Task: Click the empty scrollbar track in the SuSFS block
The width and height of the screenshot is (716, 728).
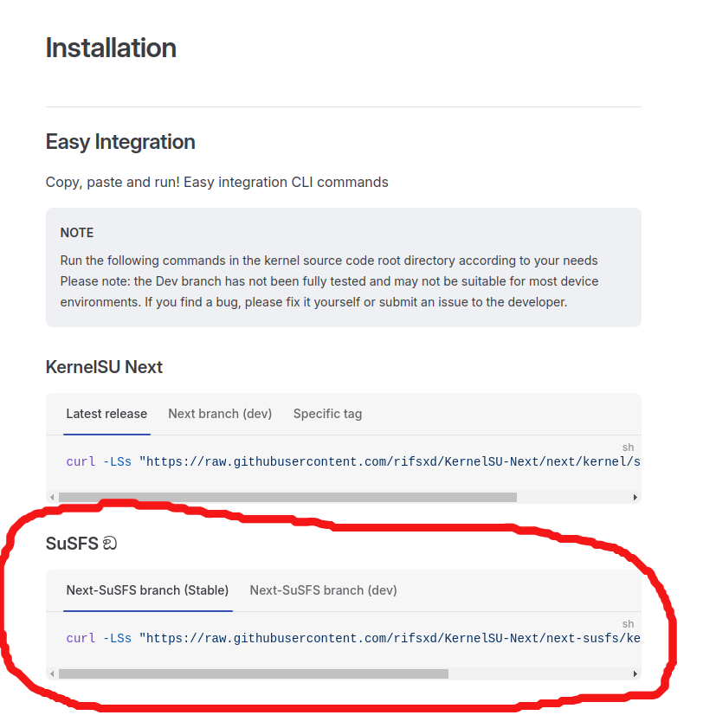Action: coord(539,673)
